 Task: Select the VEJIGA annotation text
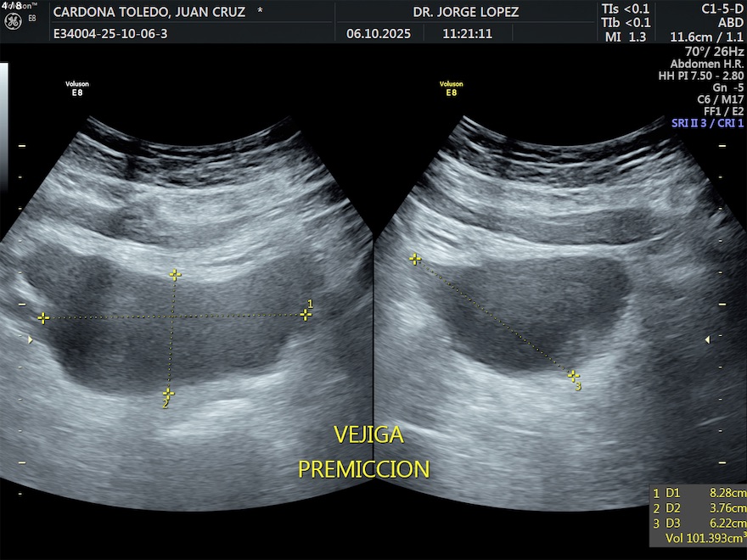coord(368,435)
